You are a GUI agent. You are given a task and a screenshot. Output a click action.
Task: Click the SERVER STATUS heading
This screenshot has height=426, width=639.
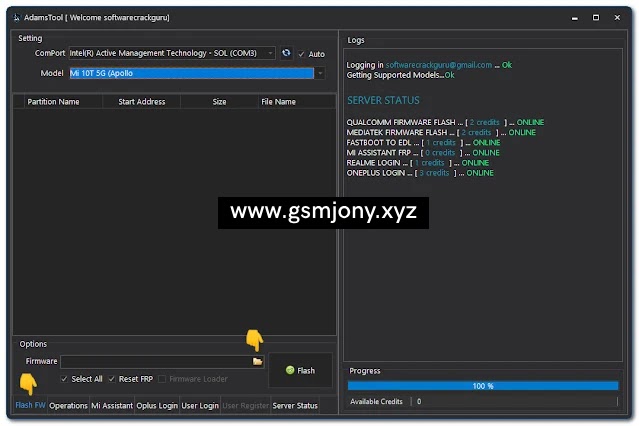[383, 100]
